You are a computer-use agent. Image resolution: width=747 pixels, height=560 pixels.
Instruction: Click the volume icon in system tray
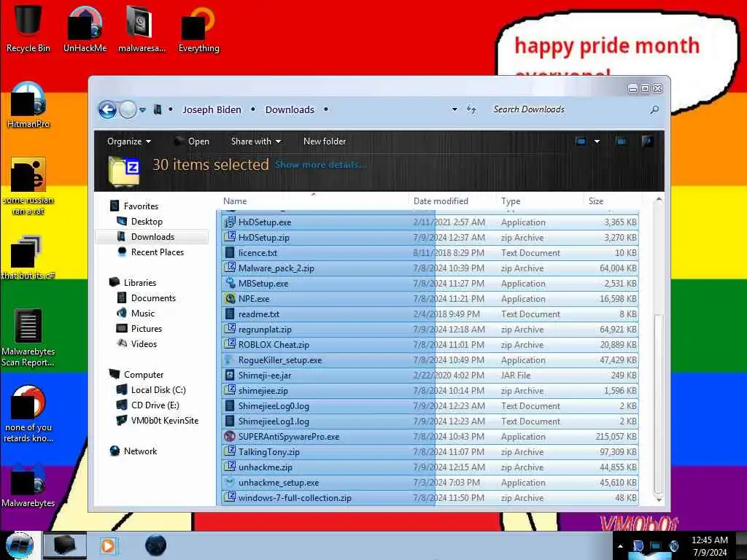(x=673, y=546)
